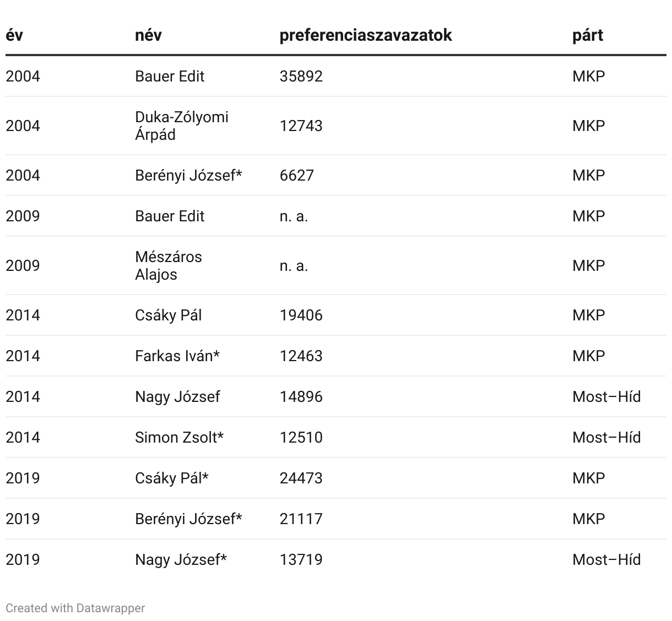Image resolution: width=672 pixels, height=621 pixels.
Task: Click the vote count 12743
Action: [x=301, y=126]
